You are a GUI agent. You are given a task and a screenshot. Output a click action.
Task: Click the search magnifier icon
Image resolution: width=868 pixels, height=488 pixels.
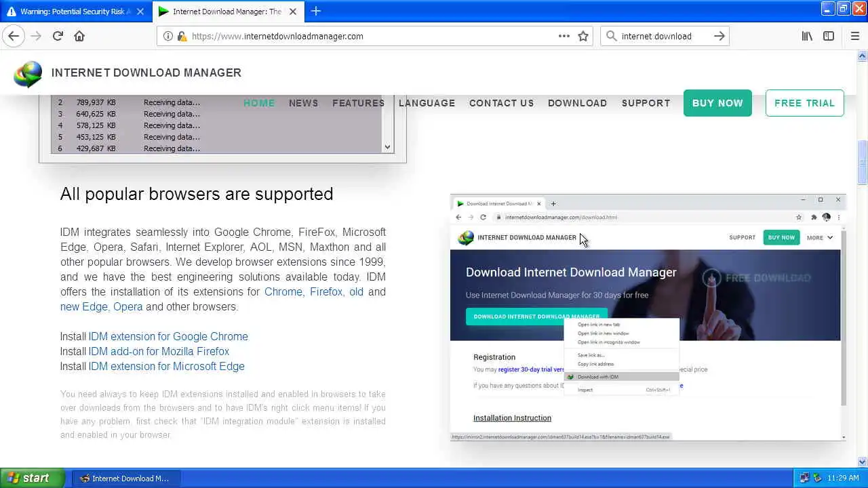pyautogui.click(x=612, y=36)
